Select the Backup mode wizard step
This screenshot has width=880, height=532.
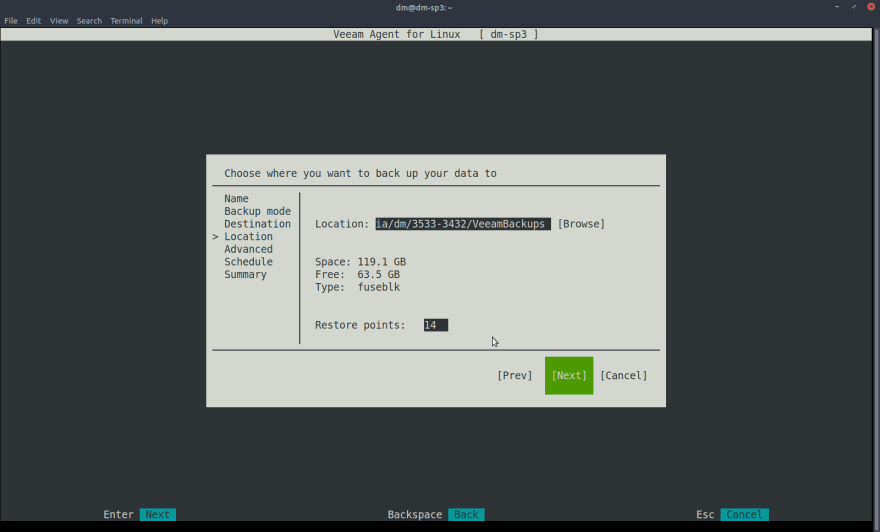point(258,212)
